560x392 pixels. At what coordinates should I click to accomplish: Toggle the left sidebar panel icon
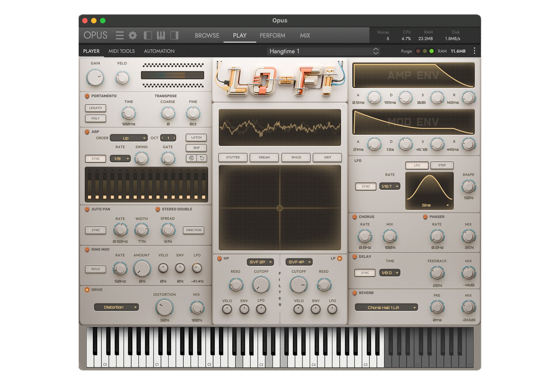pos(148,35)
